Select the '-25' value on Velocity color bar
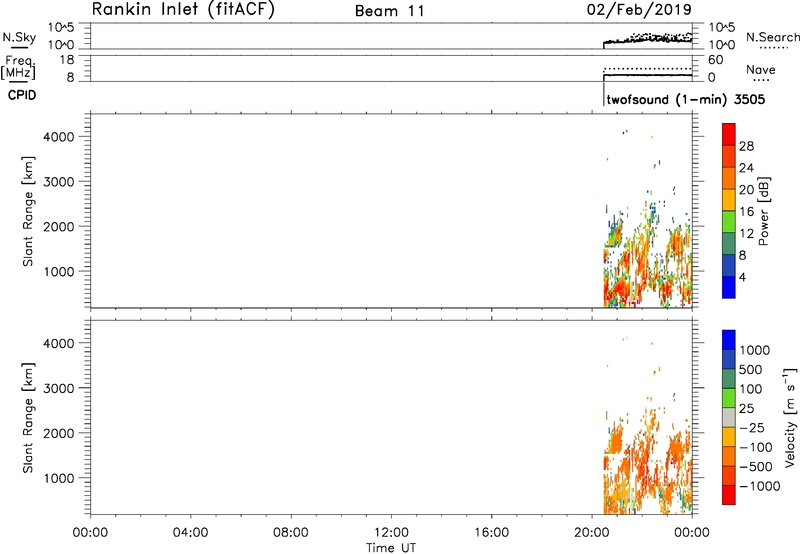The image size is (800, 554). point(752,428)
